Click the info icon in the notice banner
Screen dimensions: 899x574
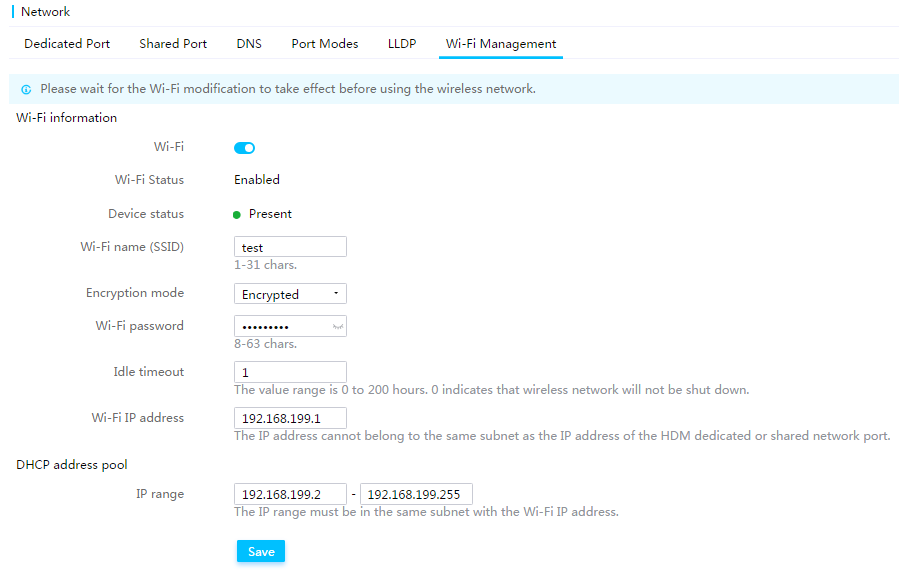26,89
